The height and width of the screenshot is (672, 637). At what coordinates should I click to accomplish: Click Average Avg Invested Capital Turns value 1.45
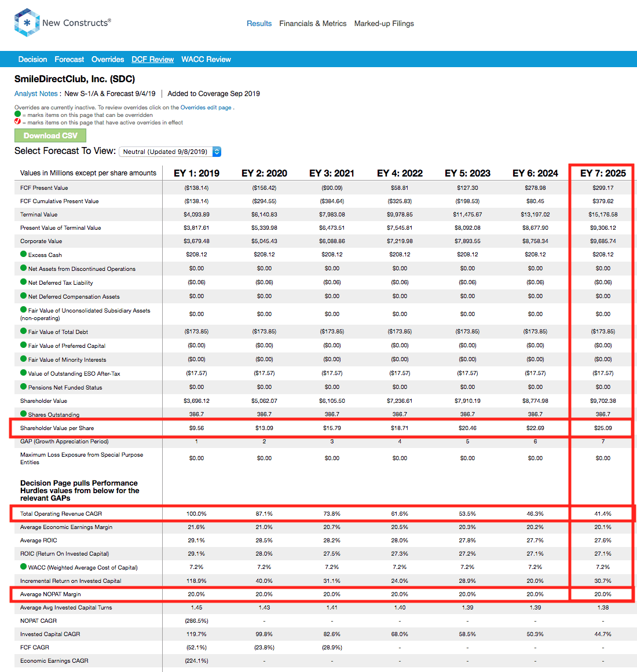click(x=196, y=607)
